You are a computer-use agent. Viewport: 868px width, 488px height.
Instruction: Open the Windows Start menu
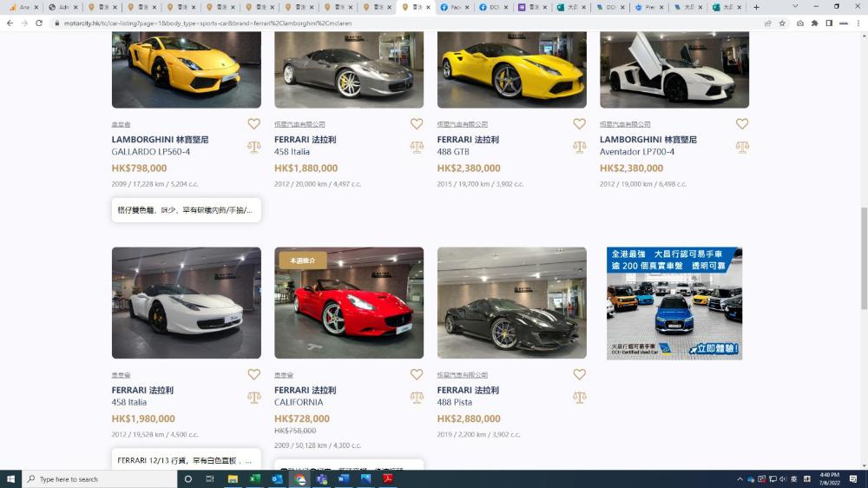click(10, 479)
